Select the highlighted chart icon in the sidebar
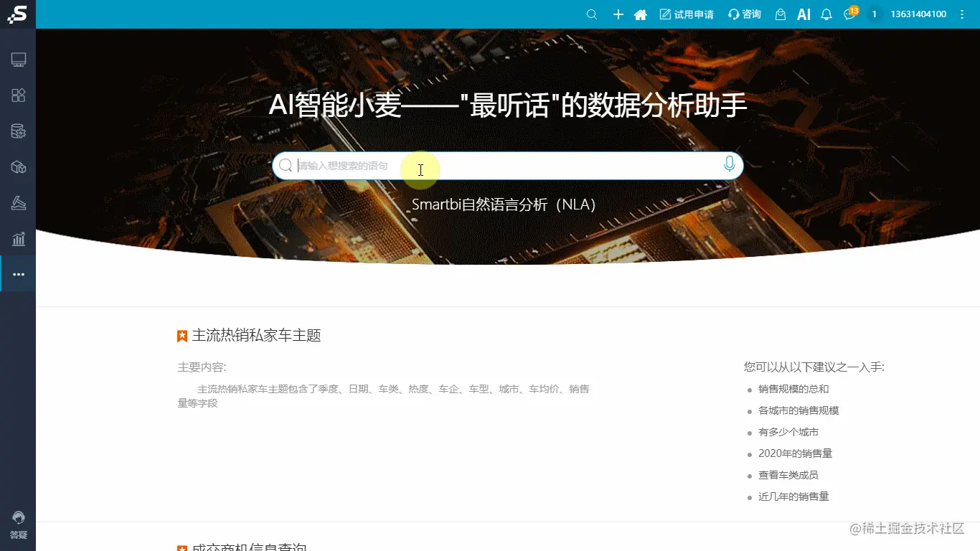This screenshot has width=980, height=551. click(x=18, y=238)
